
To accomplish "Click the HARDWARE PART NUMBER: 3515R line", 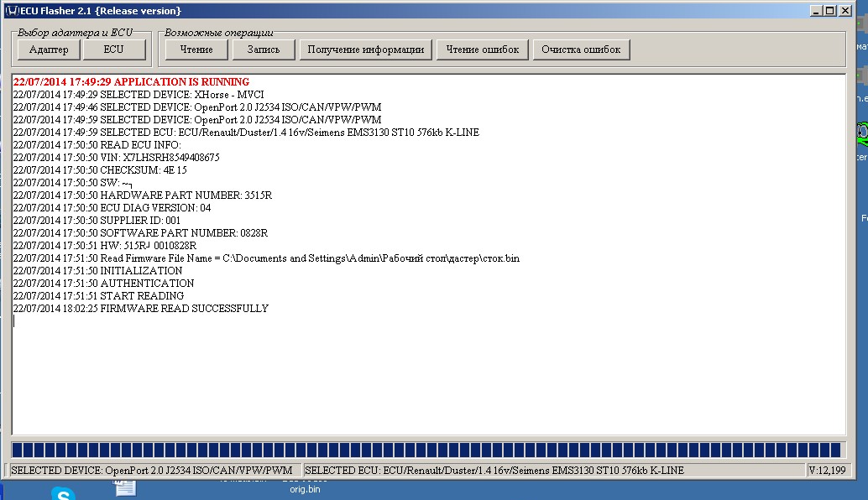I will point(142,195).
